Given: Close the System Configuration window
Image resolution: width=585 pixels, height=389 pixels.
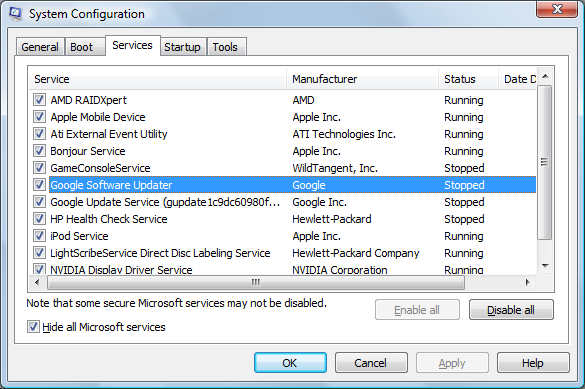Looking at the screenshot, I should pos(557,9).
